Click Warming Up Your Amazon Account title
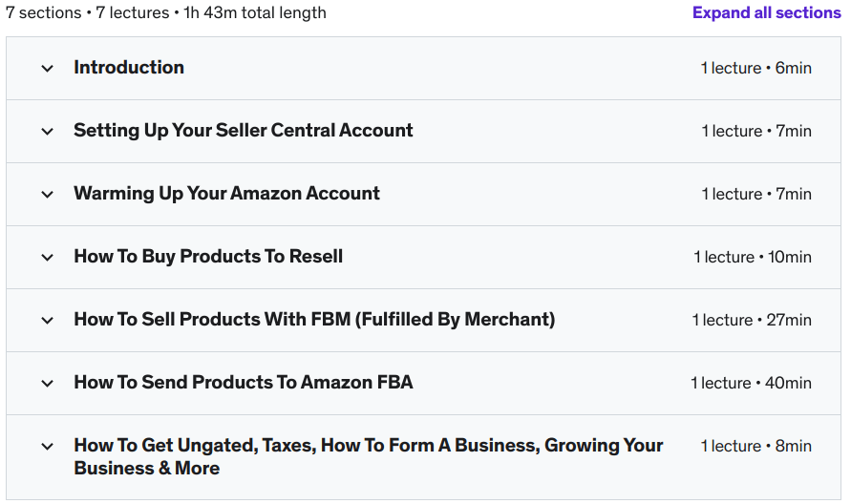 coord(226,194)
